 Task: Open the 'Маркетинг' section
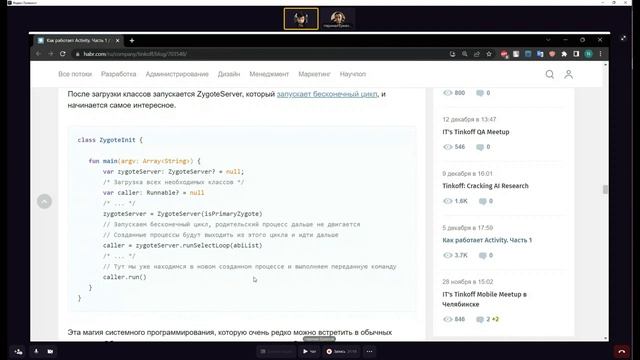tap(314, 74)
